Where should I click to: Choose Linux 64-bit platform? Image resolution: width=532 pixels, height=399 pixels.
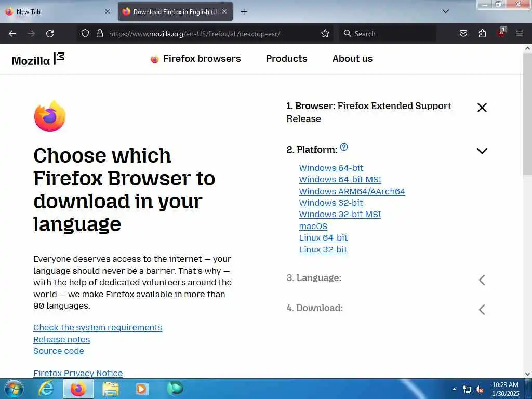[x=323, y=238]
